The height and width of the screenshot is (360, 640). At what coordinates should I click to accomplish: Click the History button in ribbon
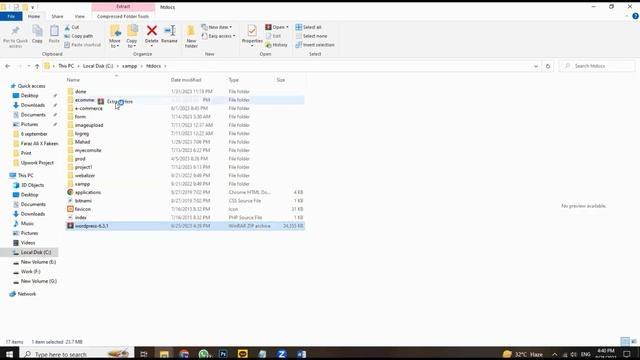pos(276,45)
